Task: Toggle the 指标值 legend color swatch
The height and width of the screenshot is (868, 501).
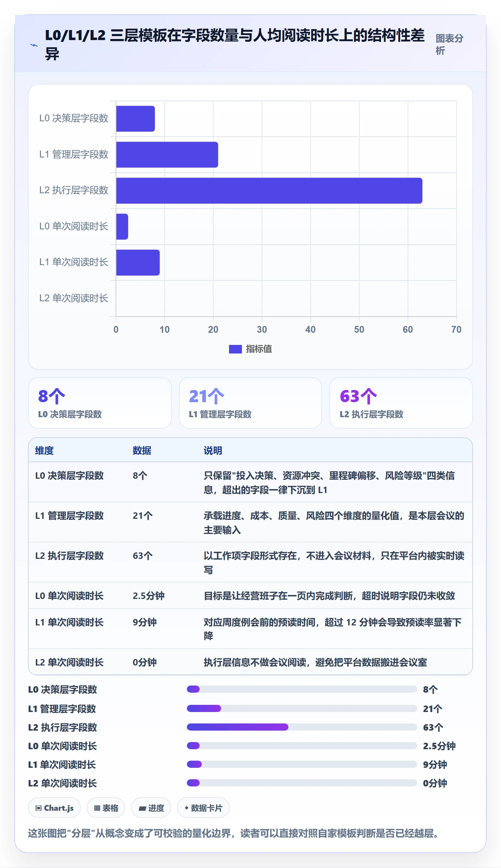Action: tap(235, 349)
